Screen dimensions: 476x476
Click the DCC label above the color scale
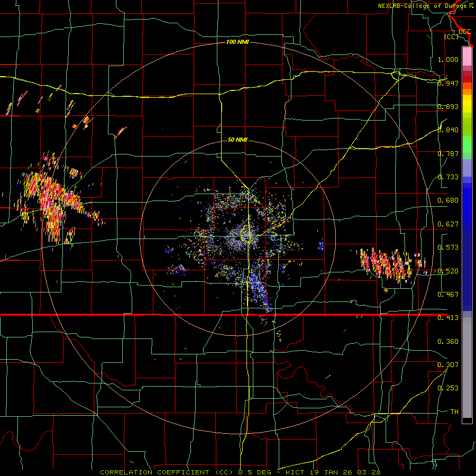(464, 32)
